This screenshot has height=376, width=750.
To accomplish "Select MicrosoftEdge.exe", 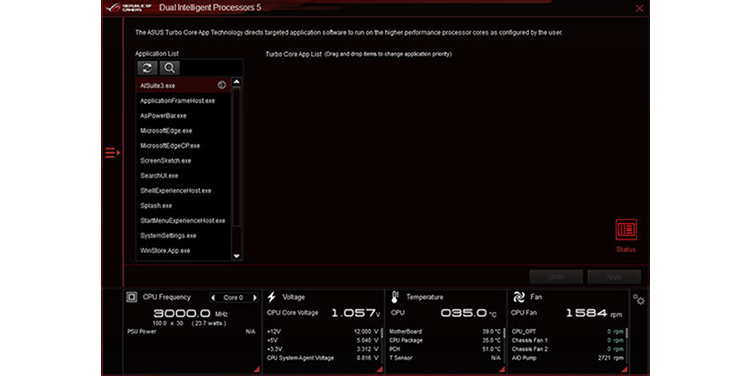I will coord(184,131).
